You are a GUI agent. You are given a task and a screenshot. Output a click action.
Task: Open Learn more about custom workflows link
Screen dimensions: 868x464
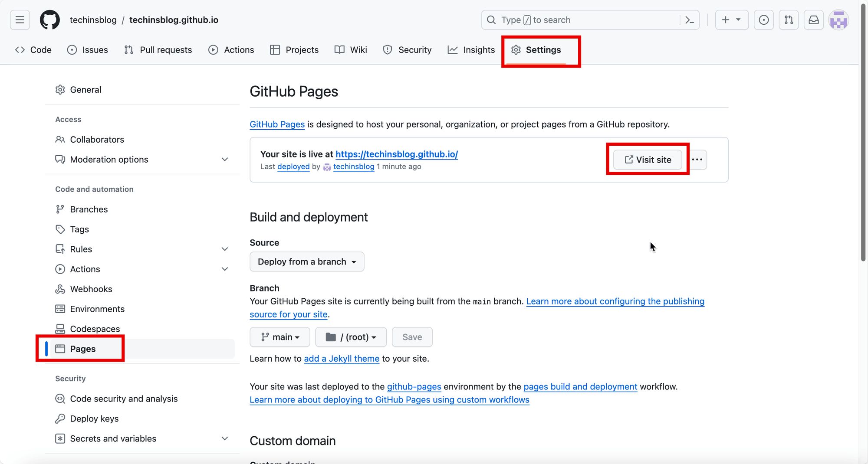389,400
